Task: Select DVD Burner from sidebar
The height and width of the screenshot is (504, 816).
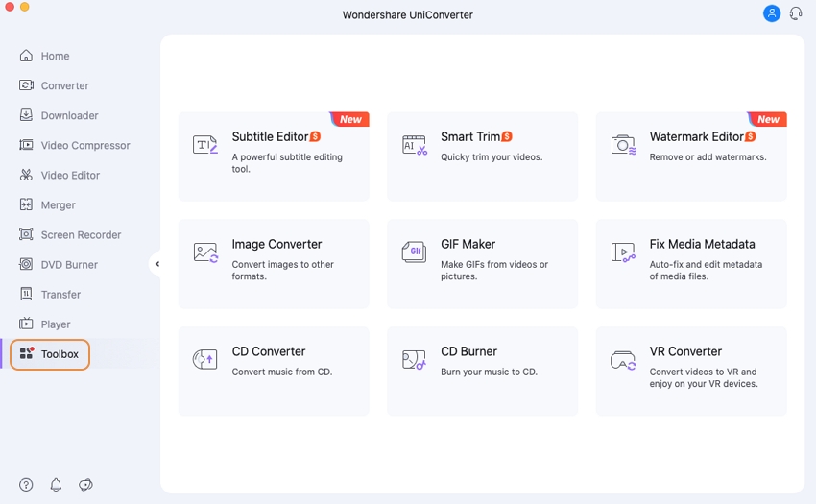Action: (x=69, y=264)
